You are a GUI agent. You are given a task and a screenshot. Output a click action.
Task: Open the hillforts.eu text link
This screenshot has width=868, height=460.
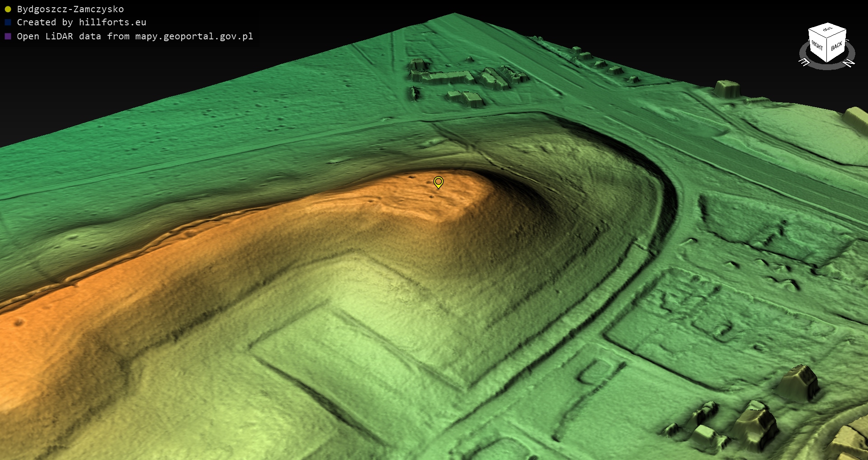point(112,23)
